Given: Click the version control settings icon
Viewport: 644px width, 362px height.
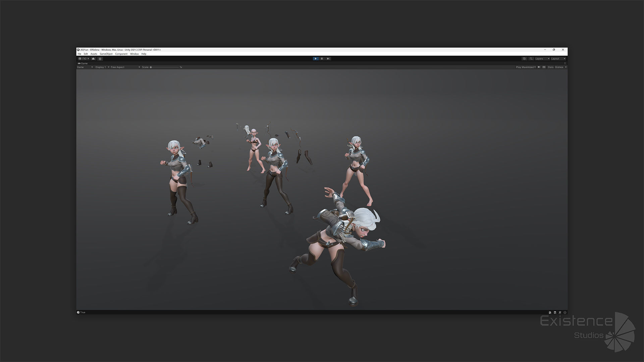Looking at the screenshot, I should coord(100,59).
